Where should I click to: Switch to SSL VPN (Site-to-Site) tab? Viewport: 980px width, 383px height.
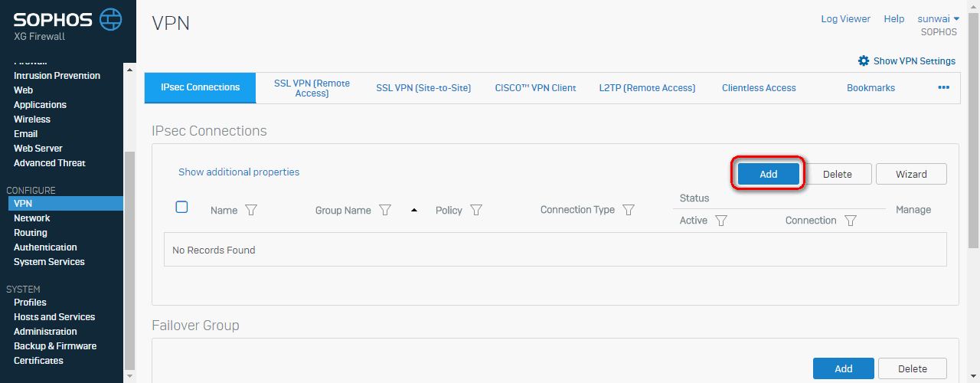coord(423,88)
